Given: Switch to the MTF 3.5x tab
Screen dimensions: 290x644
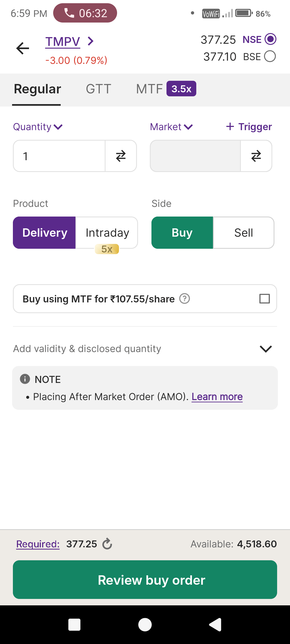Looking at the screenshot, I should click(x=166, y=89).
